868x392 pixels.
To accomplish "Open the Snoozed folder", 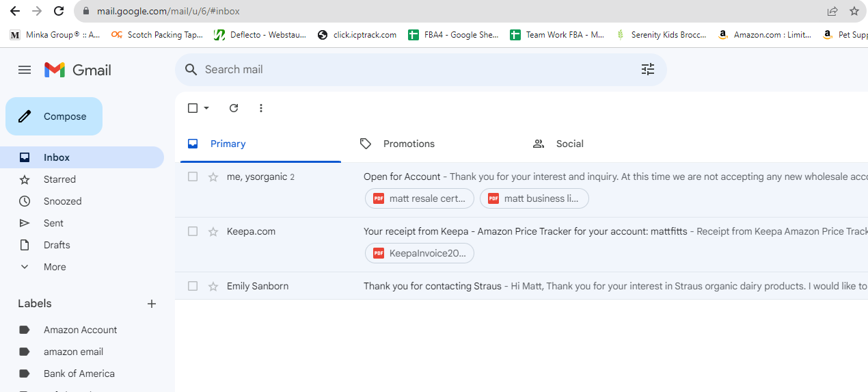I will pos(82,201).
